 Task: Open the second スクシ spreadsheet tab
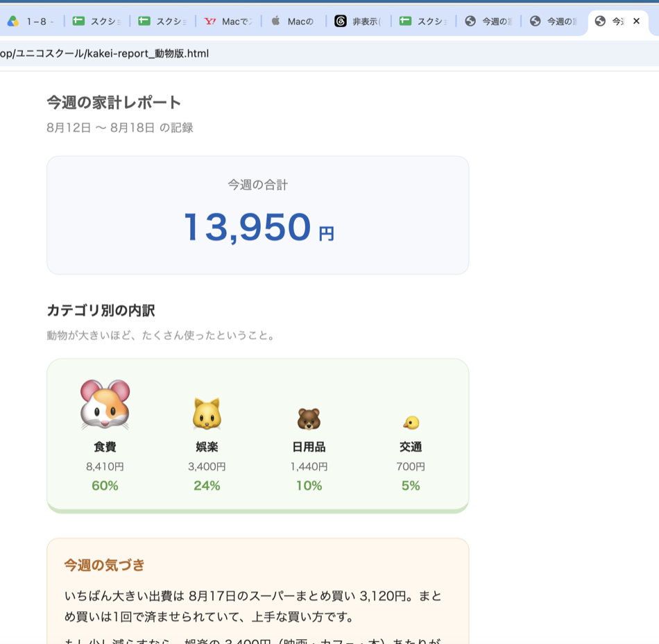[162, 21]
